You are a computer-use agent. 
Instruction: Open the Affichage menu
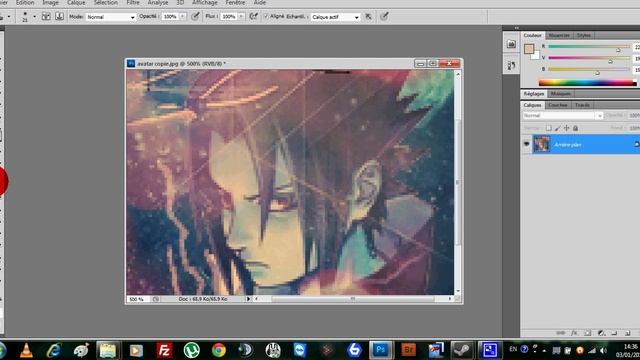pyautogui.click(x=205, y=2)
